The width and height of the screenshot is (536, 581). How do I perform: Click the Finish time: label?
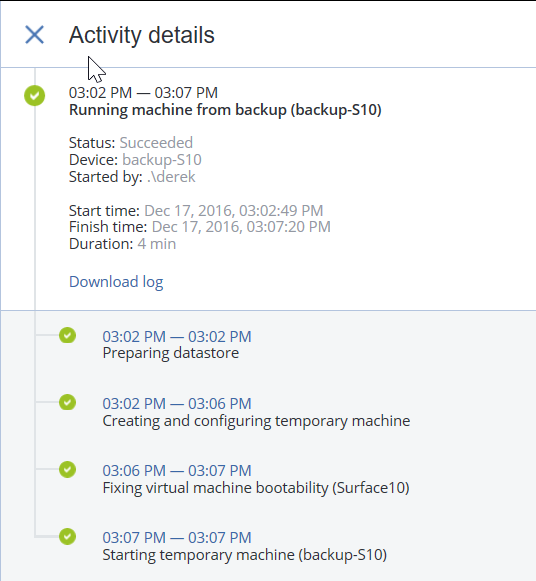point(108,227)
